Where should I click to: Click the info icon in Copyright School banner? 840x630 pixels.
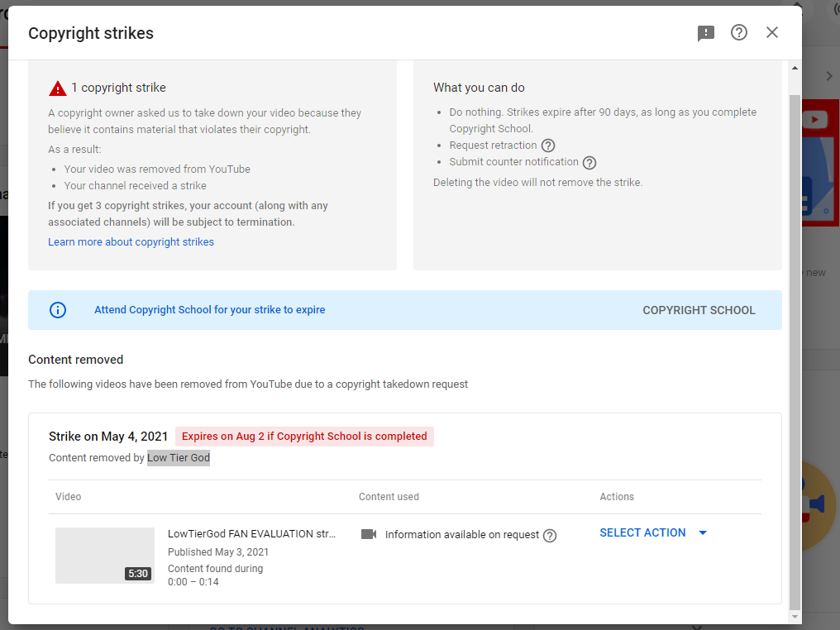click(x=58, y=310)
